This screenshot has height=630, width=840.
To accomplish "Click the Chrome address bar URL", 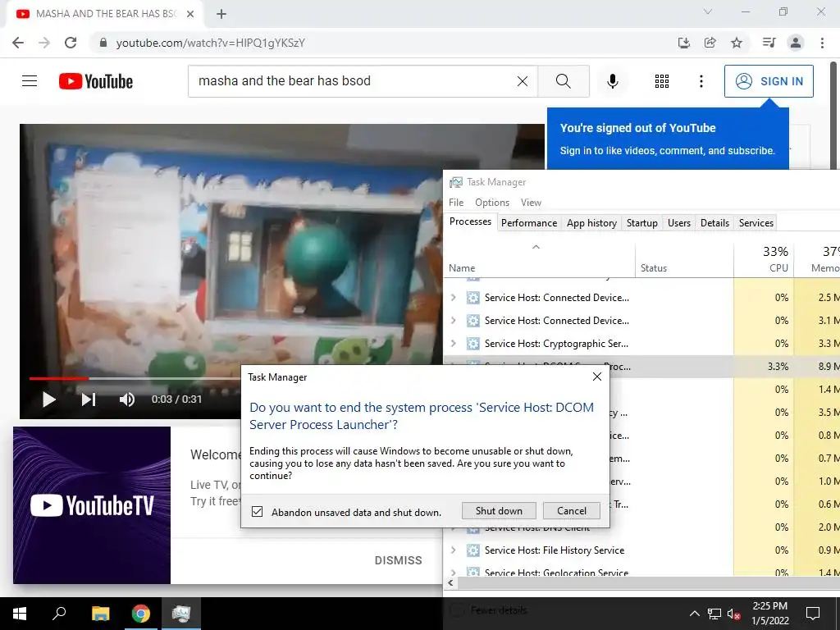I will [x=211, y=43].
